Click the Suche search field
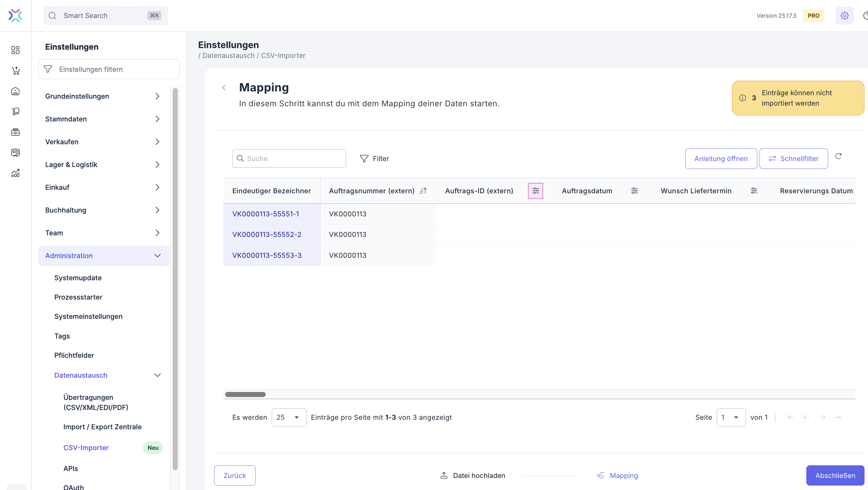The width and height of the screenshot is (868, 490). pyautogui.click(x=293, y=158)
